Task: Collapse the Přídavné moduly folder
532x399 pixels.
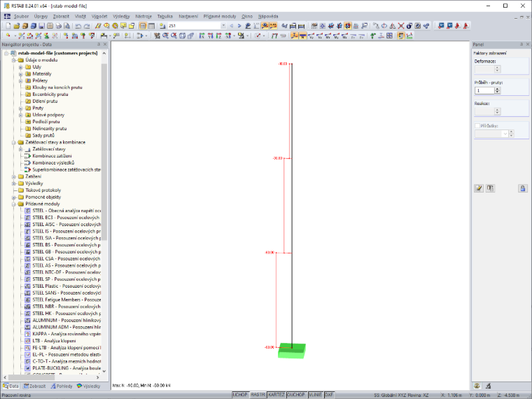Action: [13, 204]
